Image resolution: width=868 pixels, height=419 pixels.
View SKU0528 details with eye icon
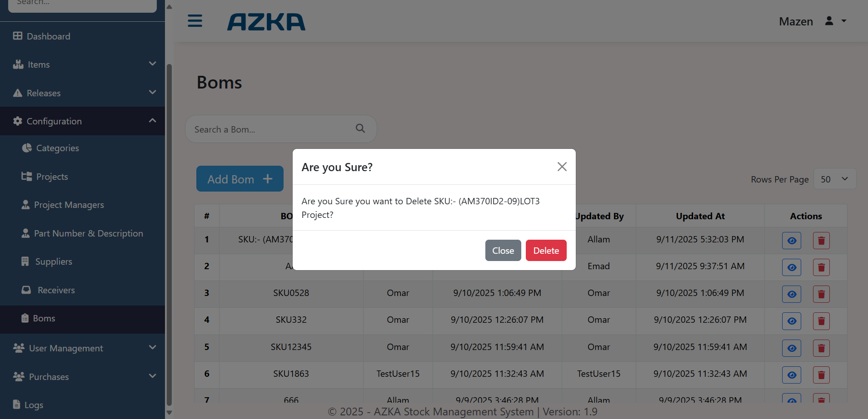pos(791,294)
